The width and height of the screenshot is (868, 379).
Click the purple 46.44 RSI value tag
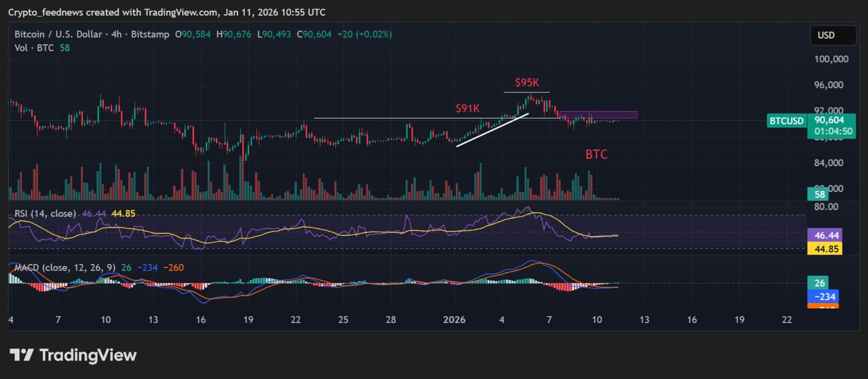824,235
